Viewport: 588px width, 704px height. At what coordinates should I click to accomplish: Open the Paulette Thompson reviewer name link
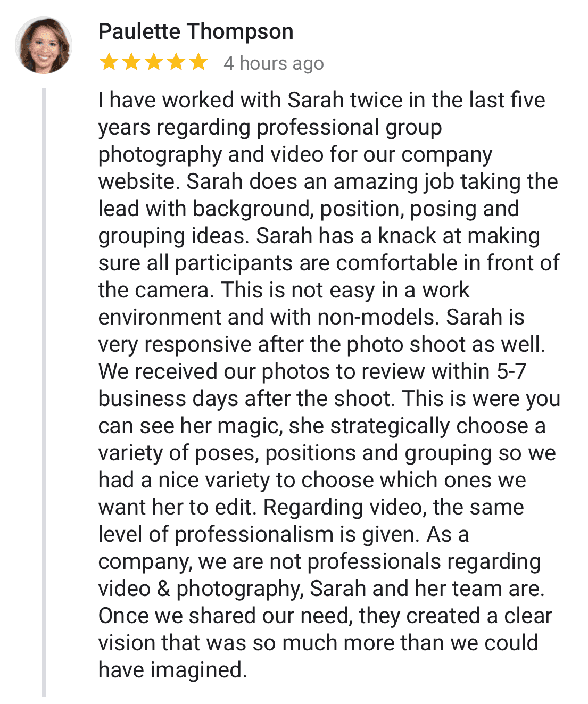(196, 31)
